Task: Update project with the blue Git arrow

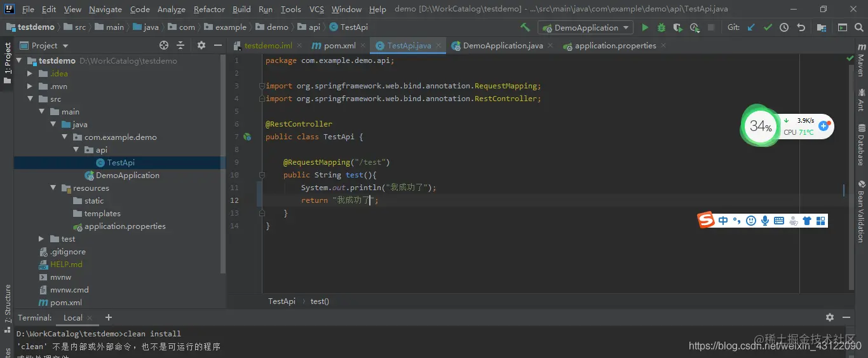Action: tap(752, 27)
